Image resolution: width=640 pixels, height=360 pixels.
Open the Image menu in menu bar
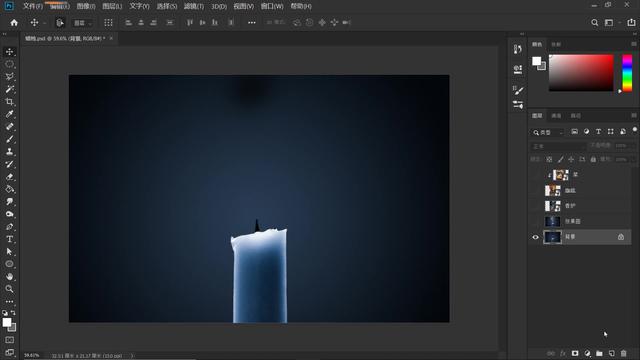(86, 6)
